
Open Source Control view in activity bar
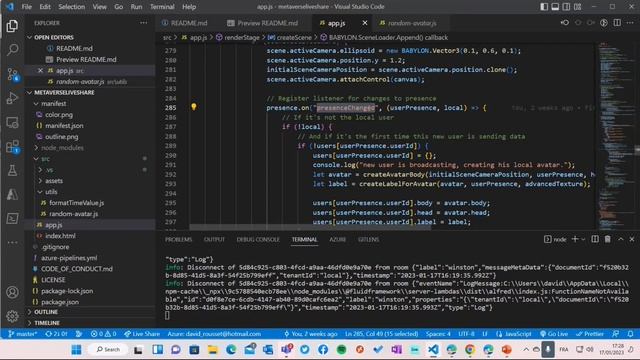12,74
